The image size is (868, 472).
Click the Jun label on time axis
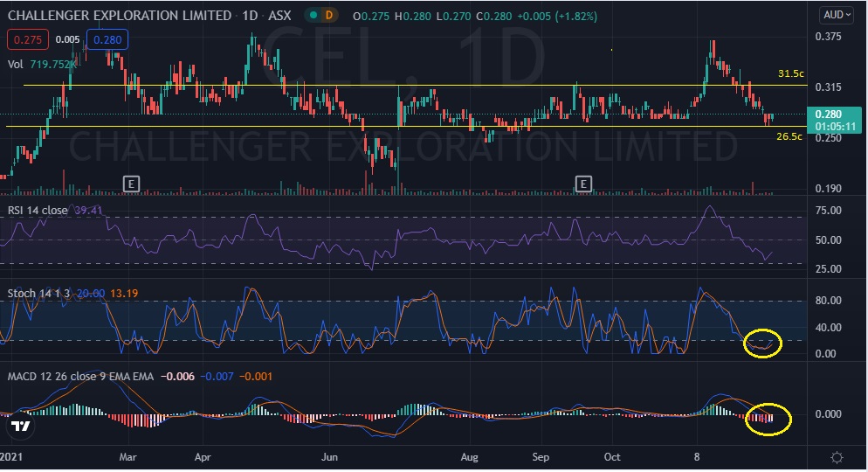[329, 457]
